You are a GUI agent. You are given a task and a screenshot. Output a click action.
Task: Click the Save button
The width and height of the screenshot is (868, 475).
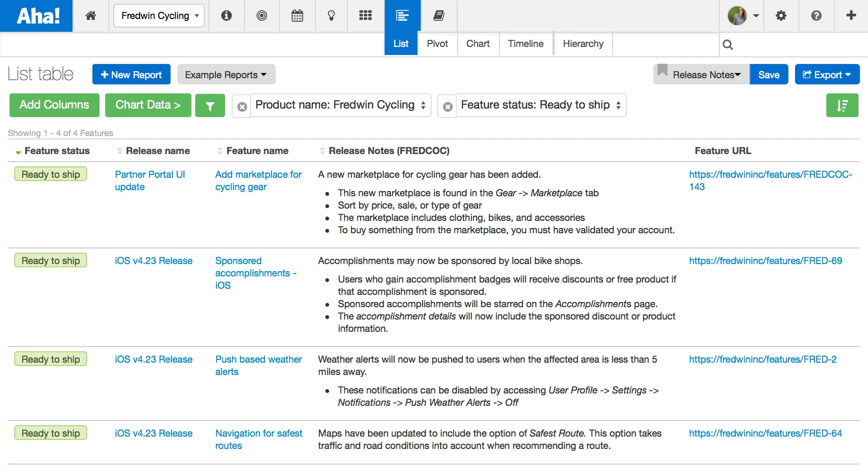(769, 74)
